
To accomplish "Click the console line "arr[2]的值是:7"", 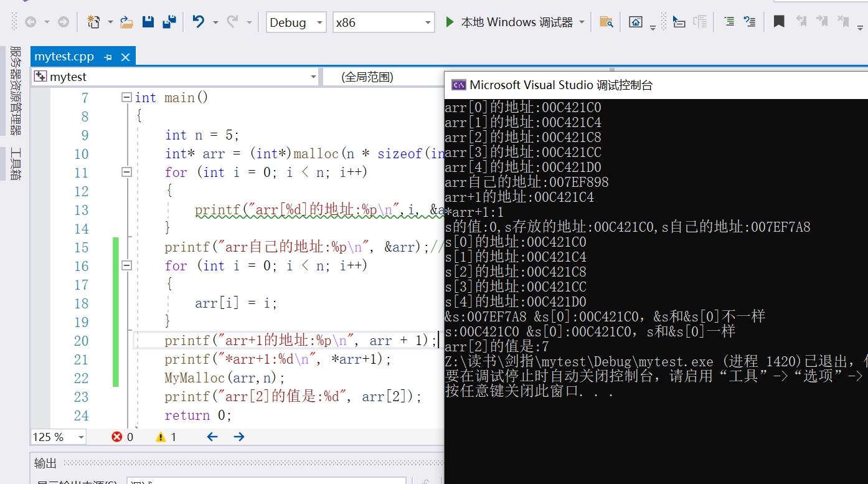I will pos(497,347).
